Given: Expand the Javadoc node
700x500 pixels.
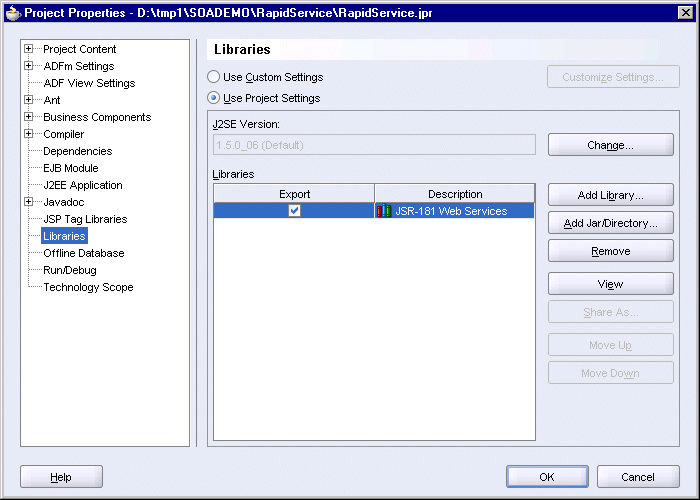Looking at the screenshot, I should pyautogui.click(x=29, y=202).
